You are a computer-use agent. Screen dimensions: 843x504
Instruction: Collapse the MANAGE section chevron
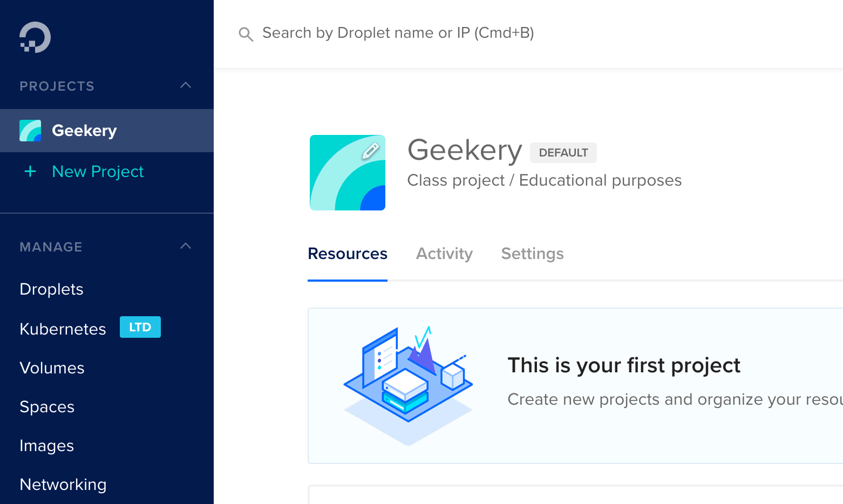(x=186, y=246)
